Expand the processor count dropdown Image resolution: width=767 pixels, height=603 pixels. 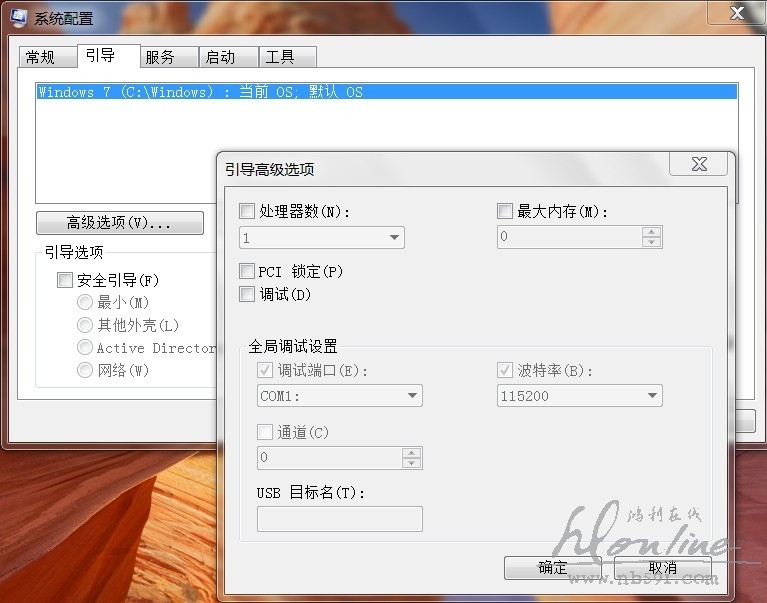322,238
